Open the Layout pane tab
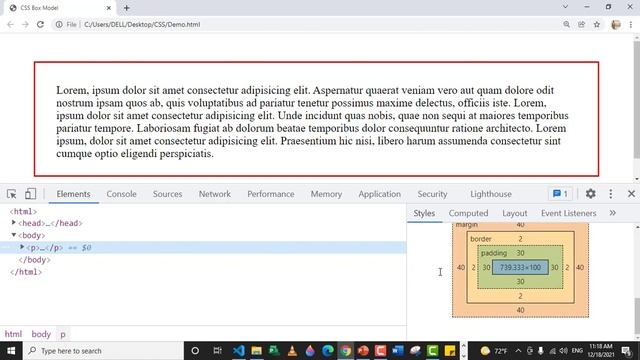 (x=515, y=213)
